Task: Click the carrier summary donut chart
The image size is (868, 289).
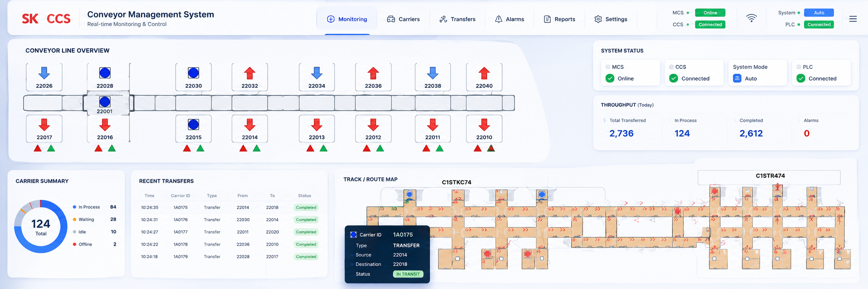Action: pos(41,226)
